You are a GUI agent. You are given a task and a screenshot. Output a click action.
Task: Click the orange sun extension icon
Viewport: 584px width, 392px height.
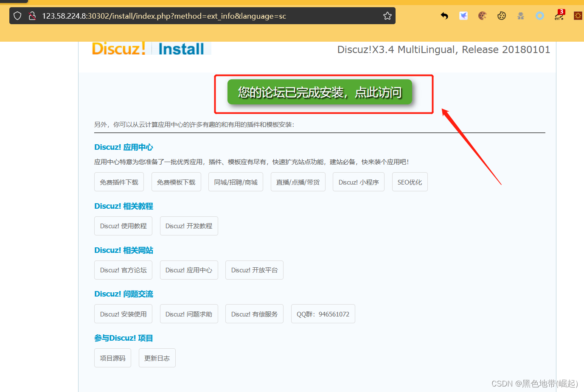click(x=578, y=16)
